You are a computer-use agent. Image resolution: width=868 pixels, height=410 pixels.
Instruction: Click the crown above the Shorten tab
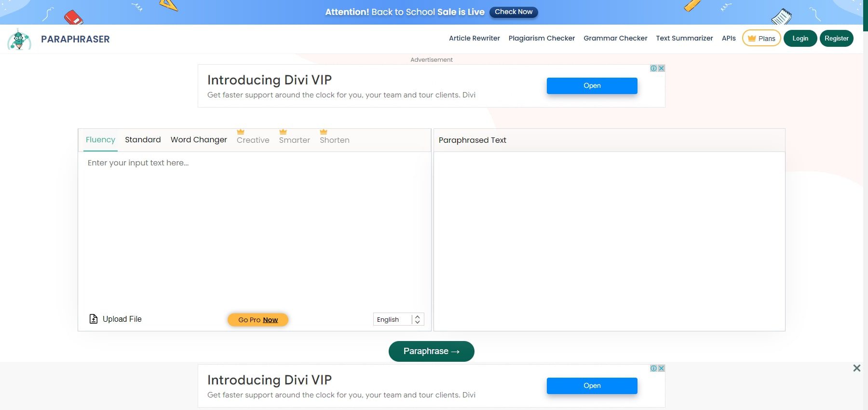323,131
